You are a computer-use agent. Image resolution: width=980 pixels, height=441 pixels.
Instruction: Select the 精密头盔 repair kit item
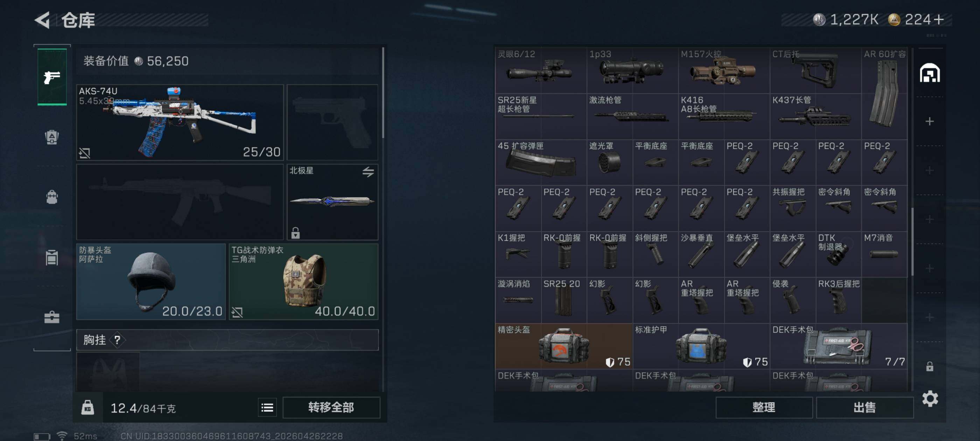[x=563, y=346]
